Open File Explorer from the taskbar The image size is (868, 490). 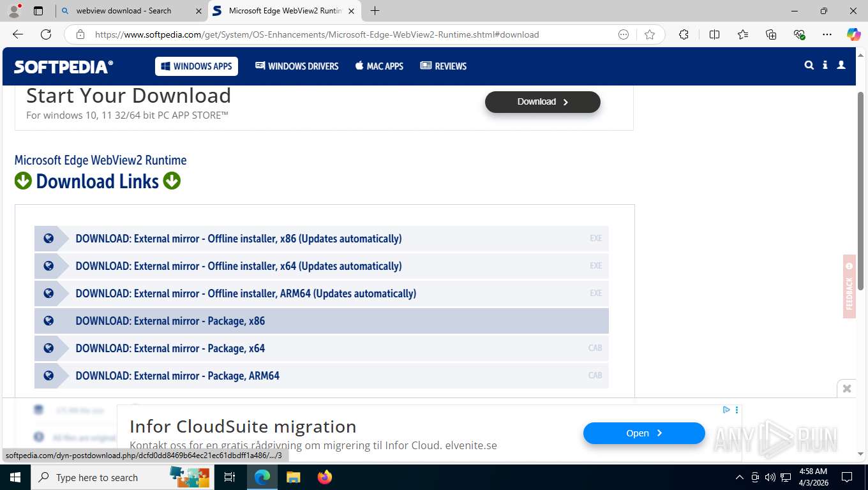click(293, 477)
